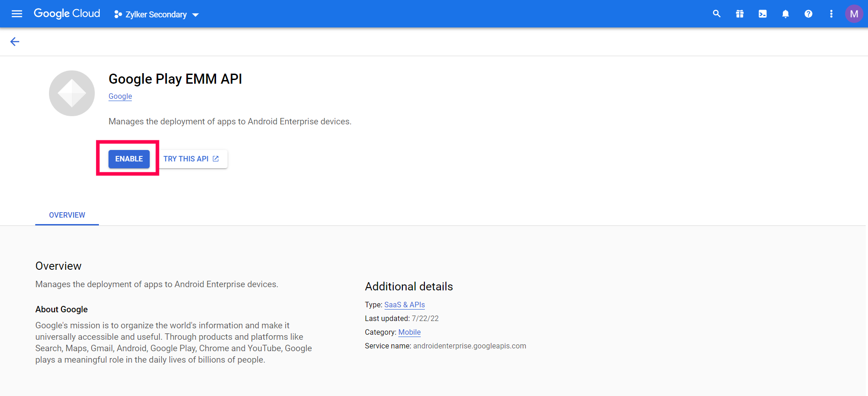Open the help question mark icon

808,14
